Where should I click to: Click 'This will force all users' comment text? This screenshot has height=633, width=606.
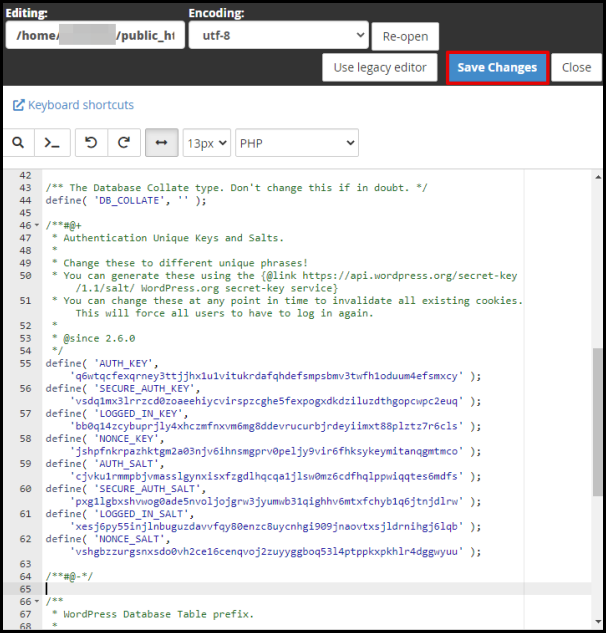(224, 313)
